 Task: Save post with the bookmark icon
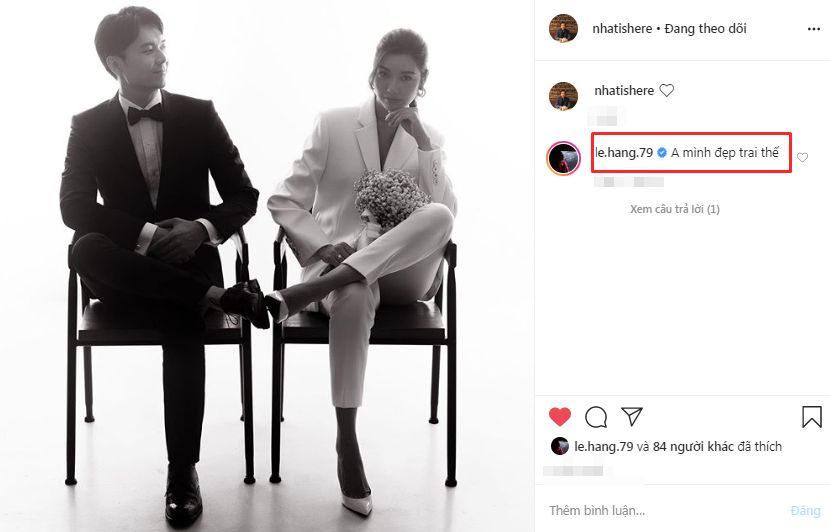pyautogui.click(x=811, y=416)
